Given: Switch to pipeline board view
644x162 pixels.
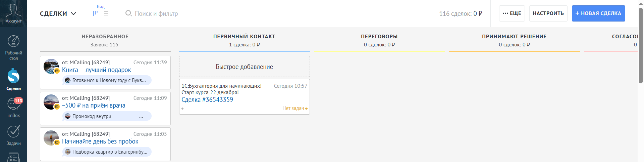Looking at the screenshot, I should click(95, 13).
